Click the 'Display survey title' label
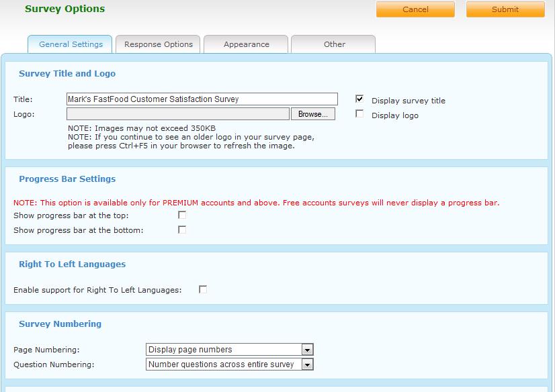Image resolution: width=555 pixels, height=392 pixels. pyautogui.click(x=409, y=101)
